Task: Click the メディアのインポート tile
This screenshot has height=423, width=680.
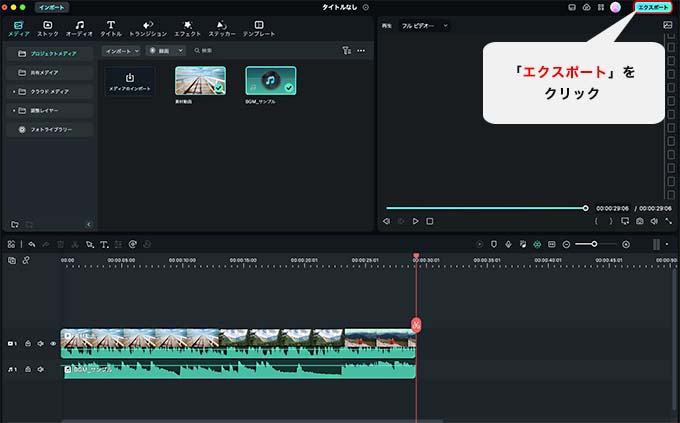Action: click(130, 82)
